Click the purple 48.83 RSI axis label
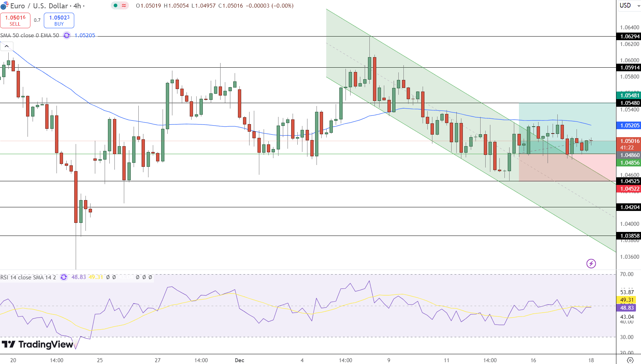641x364 pixels. 627,308
